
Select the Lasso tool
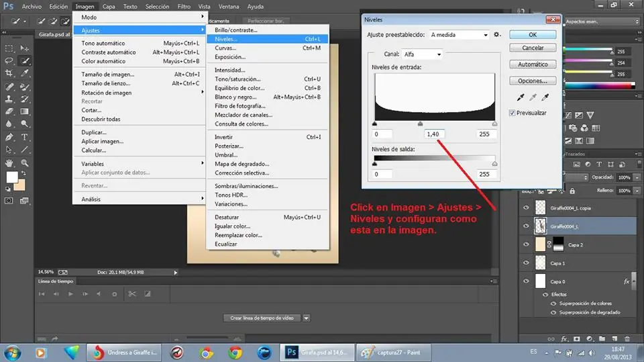tap(9, 61)
